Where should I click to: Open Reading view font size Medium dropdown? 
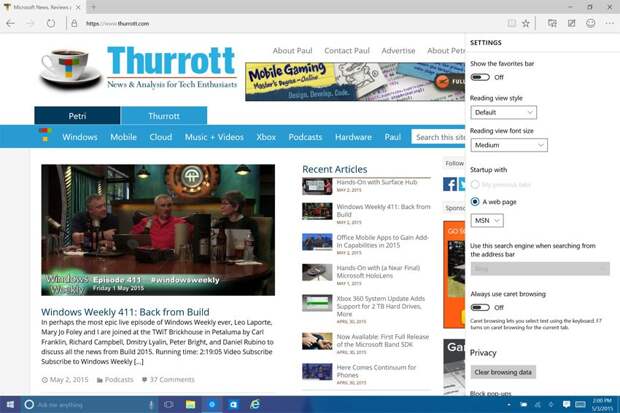[509, 145]
